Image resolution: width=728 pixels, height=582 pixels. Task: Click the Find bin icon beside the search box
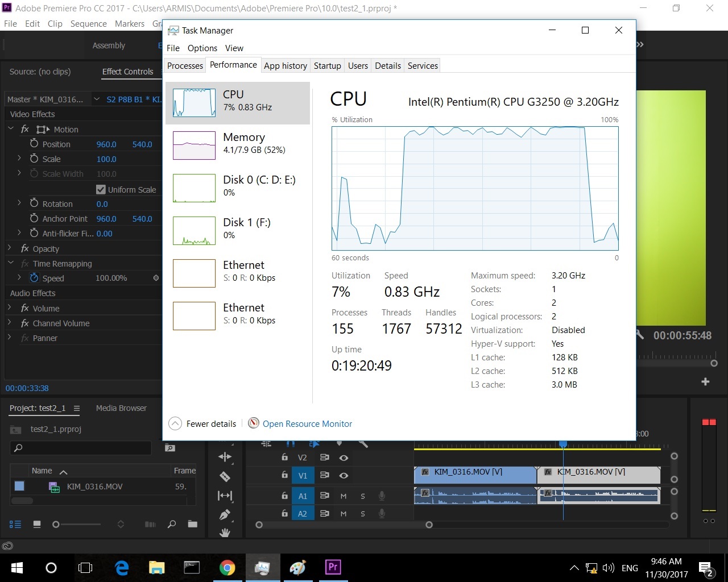coord(169,448)
